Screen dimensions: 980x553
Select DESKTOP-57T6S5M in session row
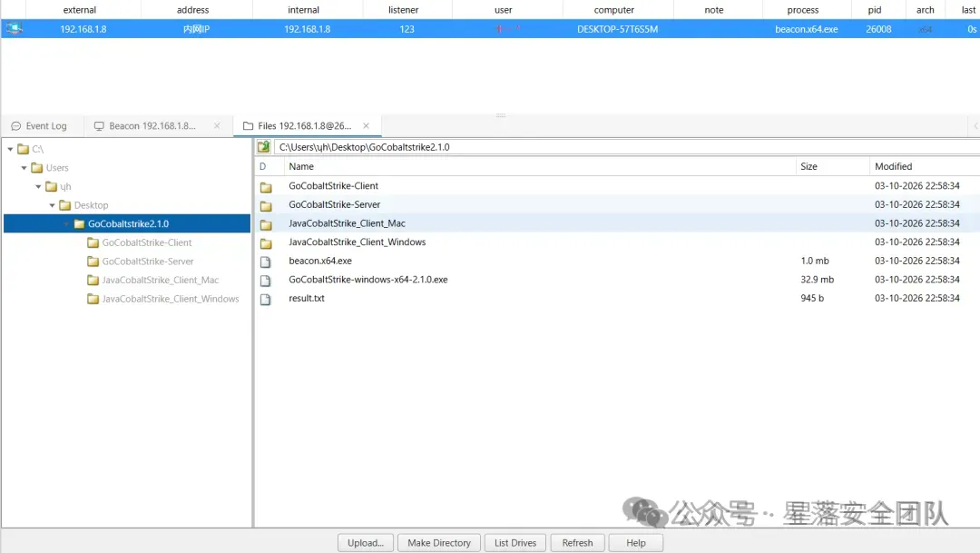[618, 29]
